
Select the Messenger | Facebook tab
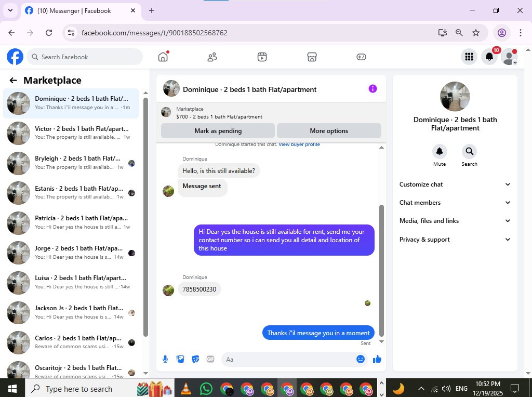coord(81,10)
